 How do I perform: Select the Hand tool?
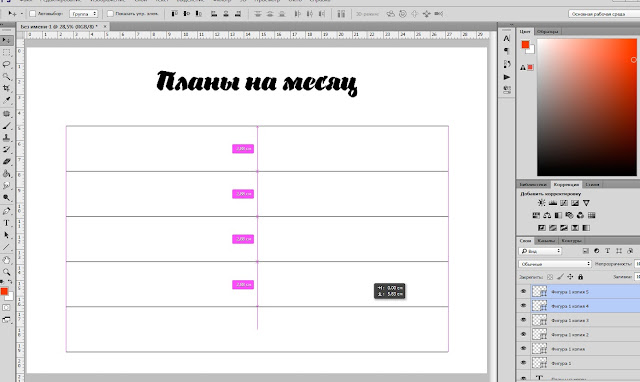click(x=7, y=260)
